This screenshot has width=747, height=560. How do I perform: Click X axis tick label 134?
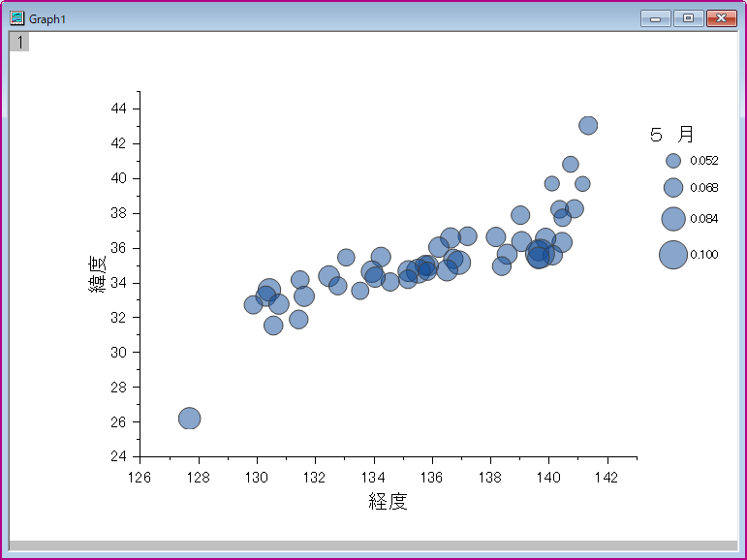pyautogui.click(x=374, y=477)
